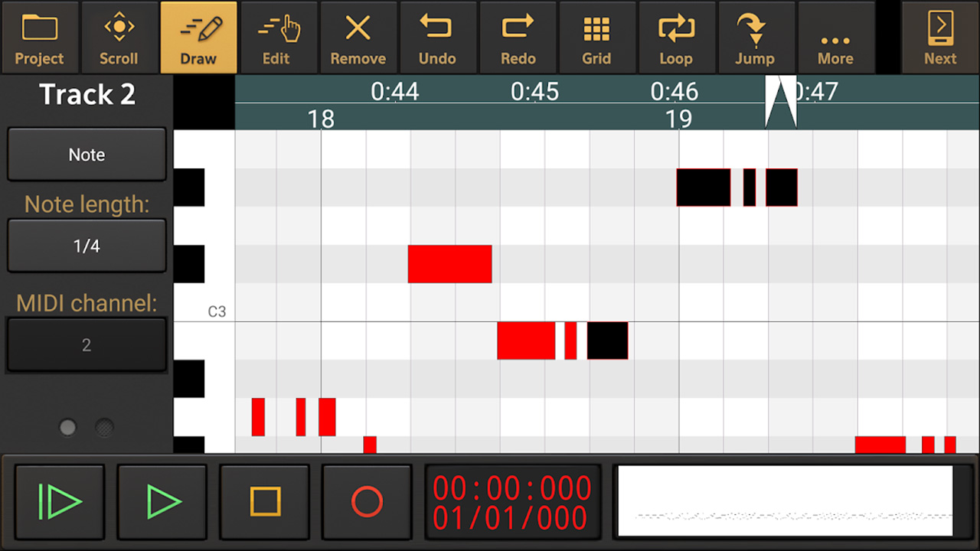Go to the Next screen

click(939, 37)
